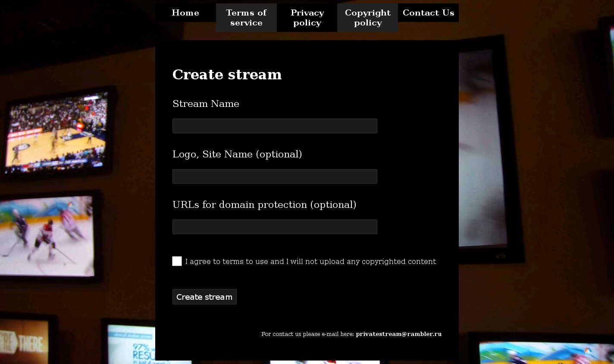Open the Privacy policy page

307,18
